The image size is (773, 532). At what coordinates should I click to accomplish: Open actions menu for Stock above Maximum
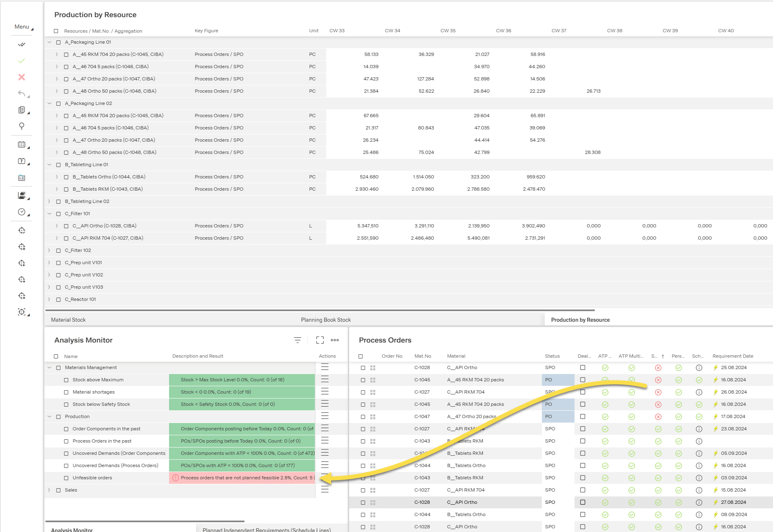(325, 380)
